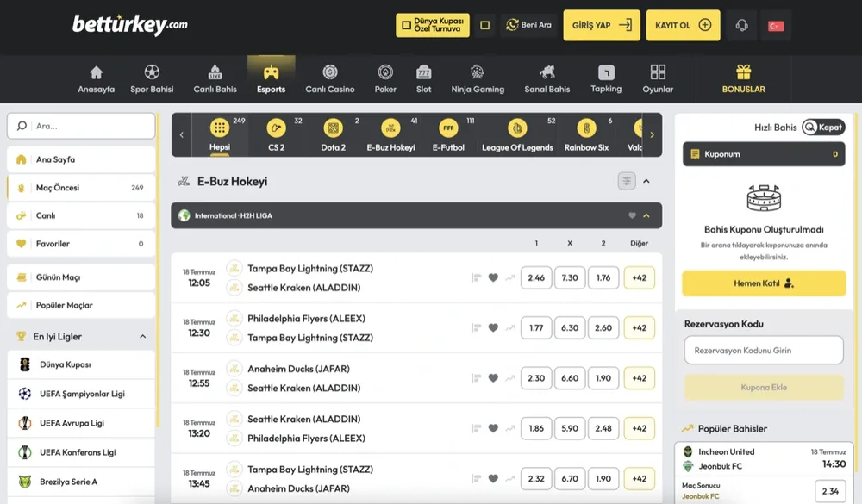
Task: Open Spor Bahisi section
Action: (x=152, y=79)
